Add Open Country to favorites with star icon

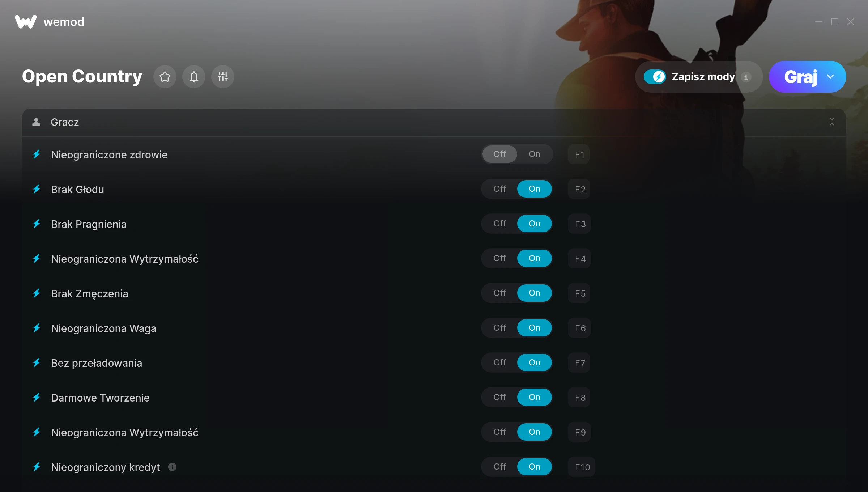pos(165,77)
